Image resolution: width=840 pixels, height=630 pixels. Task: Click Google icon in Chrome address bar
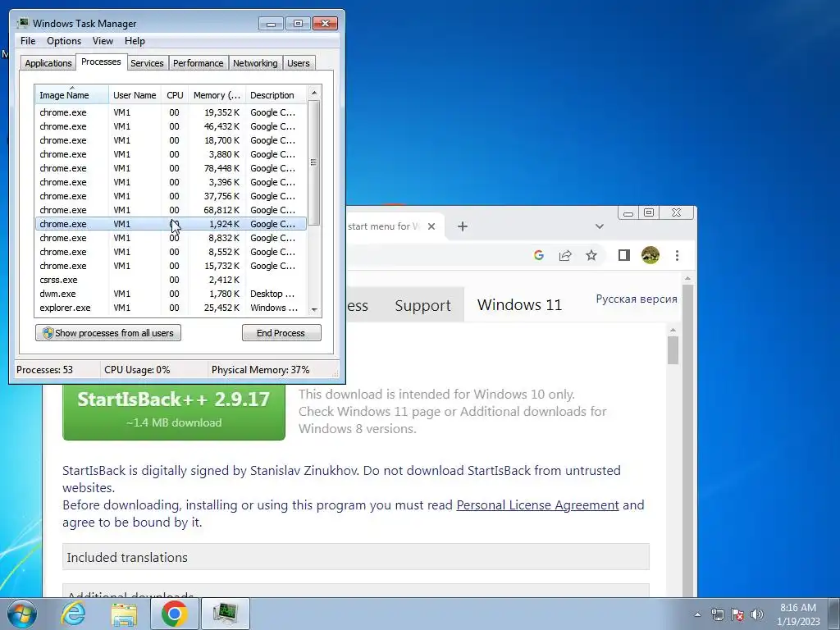point(539,256)
